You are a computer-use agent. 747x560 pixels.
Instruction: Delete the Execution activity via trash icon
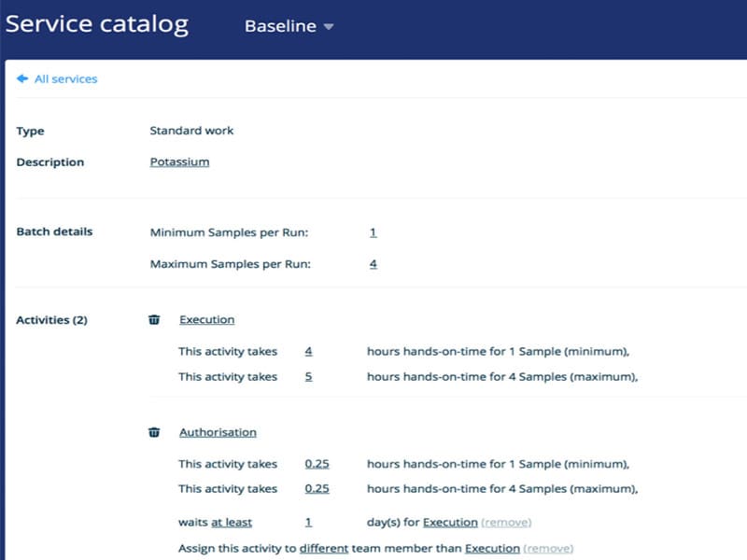[154, 320]
